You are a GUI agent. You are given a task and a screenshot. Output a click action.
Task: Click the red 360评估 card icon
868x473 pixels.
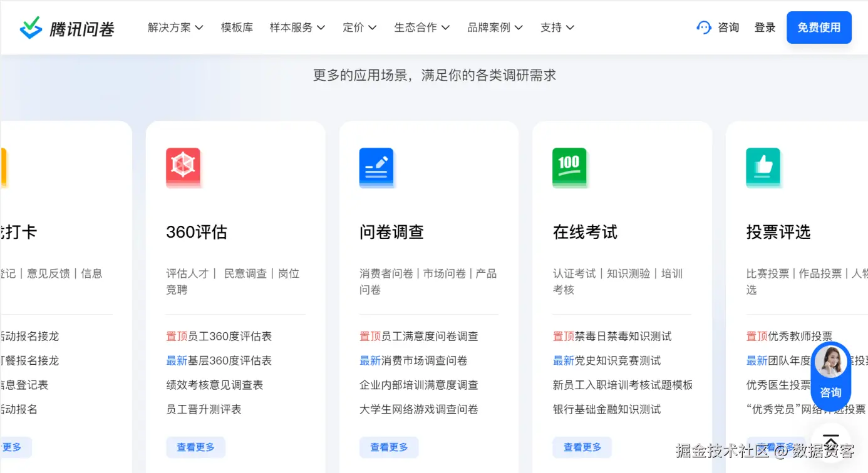183,168
